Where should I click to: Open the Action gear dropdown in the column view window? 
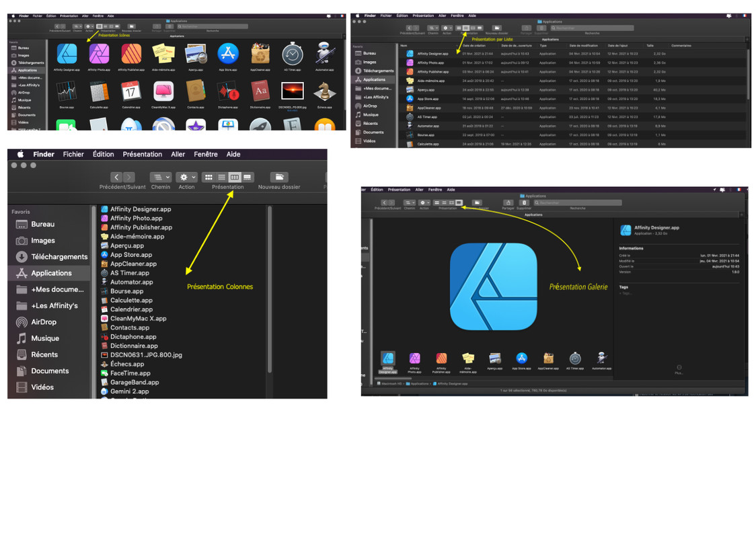pos(186,178)
